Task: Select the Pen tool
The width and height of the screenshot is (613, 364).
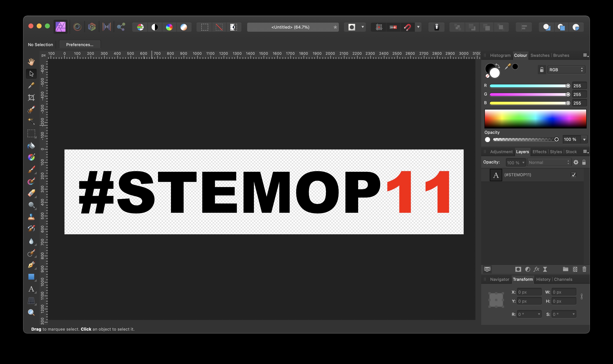Action: click(x=31, y=265)
